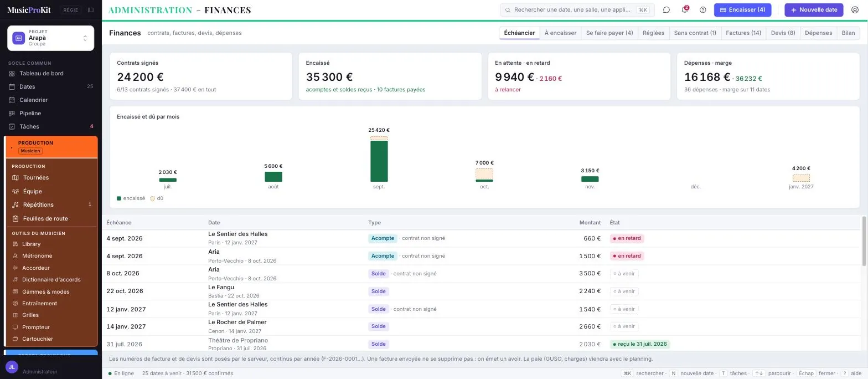Click the Dépenses · marge card

click(768, 76)
